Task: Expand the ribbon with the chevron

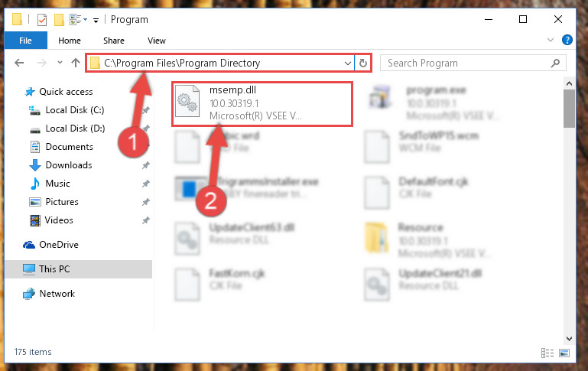Action: coord(550,40)
